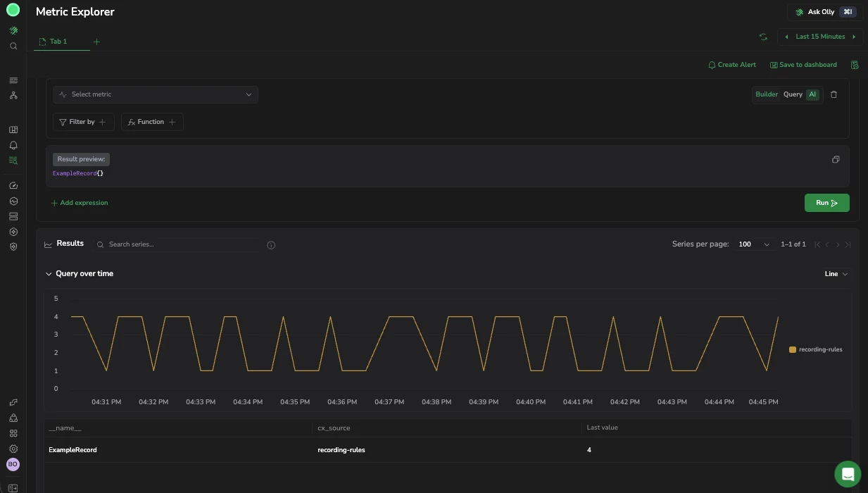Open document clock icon beside Save to dashboard
The width and height of the screenshot is (868, 493).
[855, 65]
